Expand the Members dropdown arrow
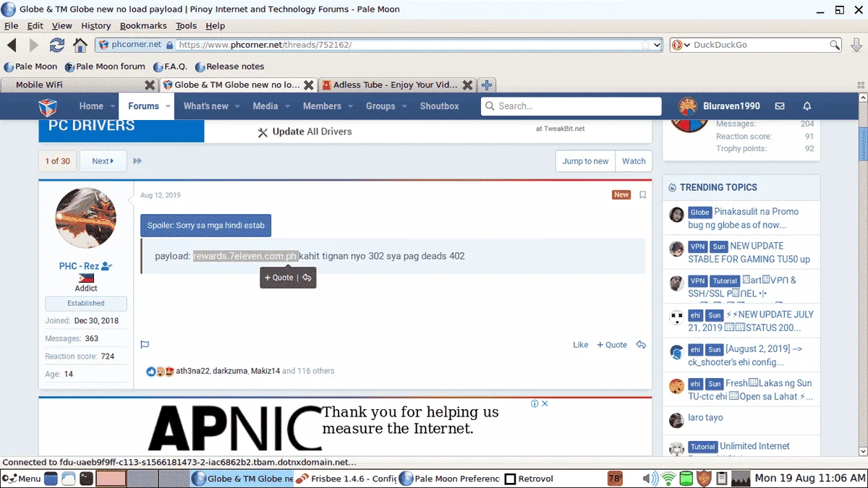 pyautogui.click(x=351, y=106)
